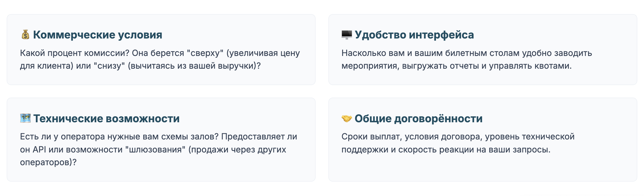This screenshot has width=644, height=196.
Task: Click the quoted word "шлюзования"
Action: pos(155,150)
